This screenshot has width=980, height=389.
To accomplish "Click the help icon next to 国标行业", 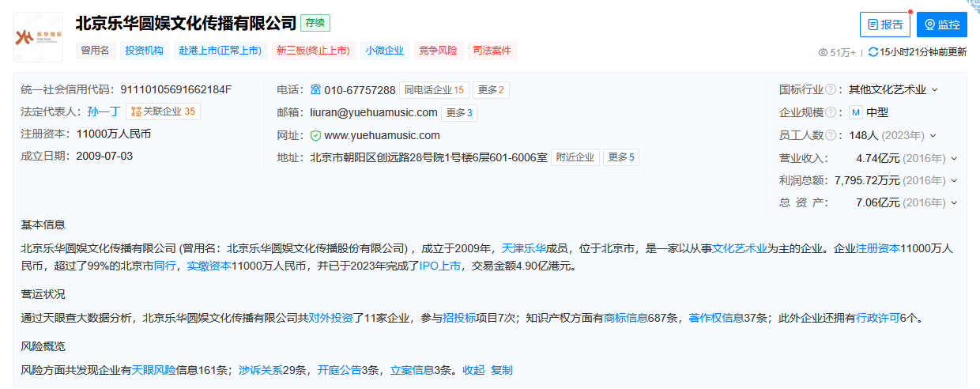I will (831, 89).
